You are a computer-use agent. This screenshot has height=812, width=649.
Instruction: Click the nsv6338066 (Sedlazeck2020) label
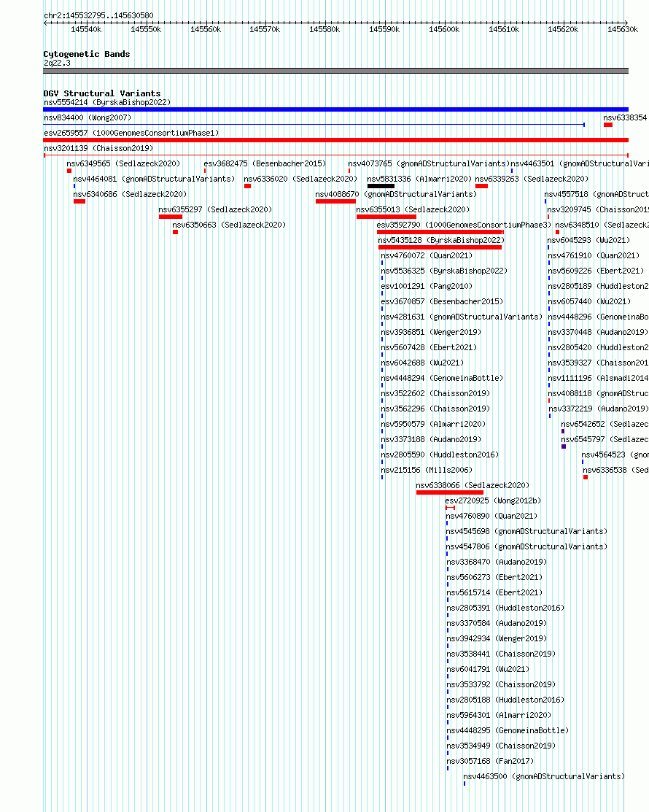[473, 486]
